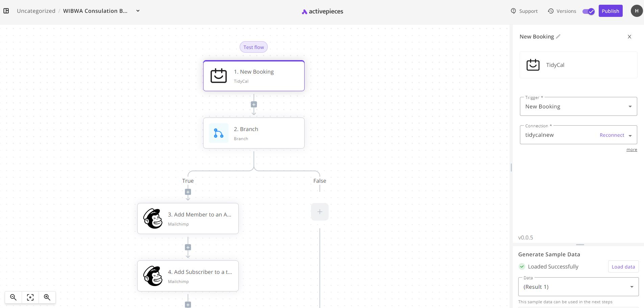Viewport: 644px width, 308px height.
Task: Add step between steps 3 and 4
Action: pyautogui.click(x=188, y=247)
